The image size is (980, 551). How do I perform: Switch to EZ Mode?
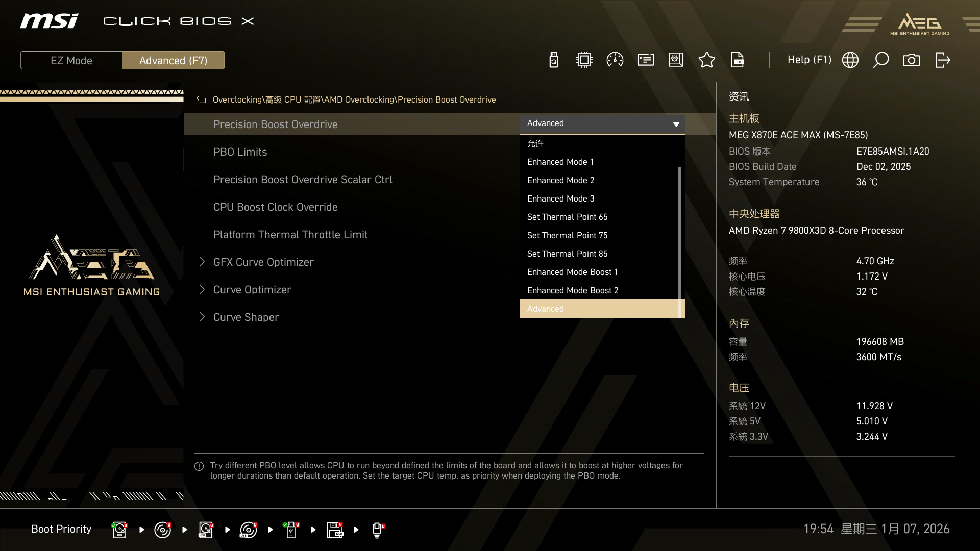[x=71, y=60]
